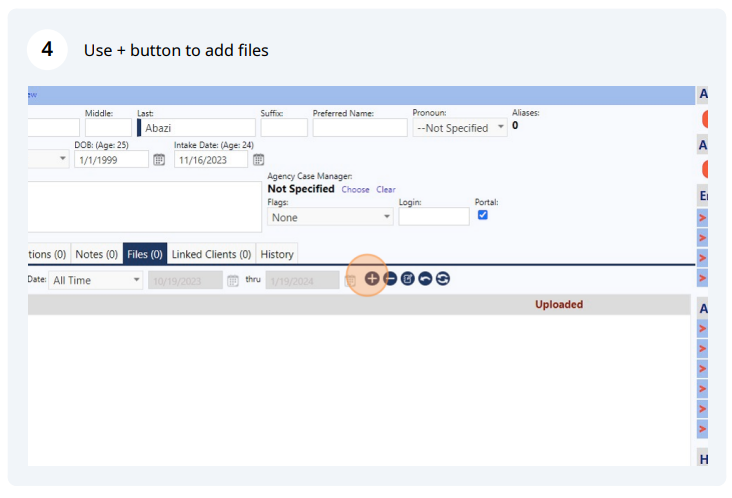Open calendar next to 1/19/2024 date field
Image resolution: width=732 pixels, height=498 pixels.
point(350,281)
